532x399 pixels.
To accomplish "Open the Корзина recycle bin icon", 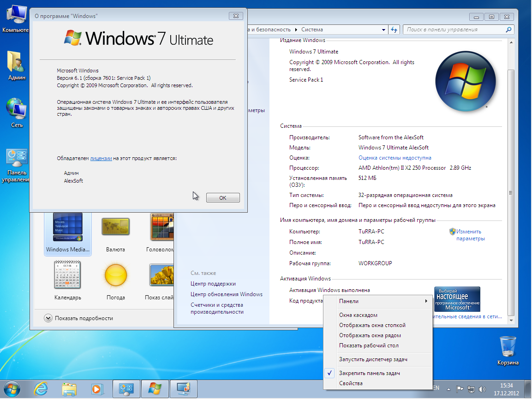I will tap(508, 350).
